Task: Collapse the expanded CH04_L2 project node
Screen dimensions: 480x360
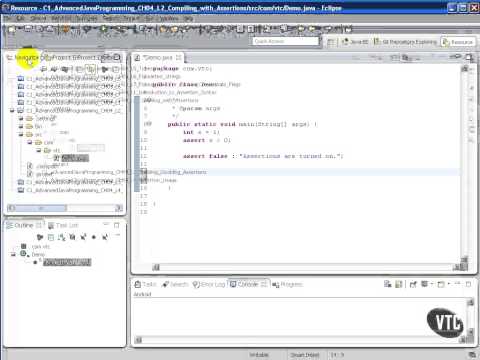Action: (x=12, y=110)
